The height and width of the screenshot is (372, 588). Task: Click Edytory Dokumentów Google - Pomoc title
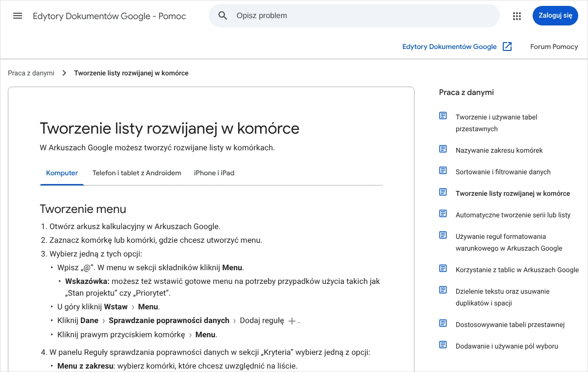point(109,16)
